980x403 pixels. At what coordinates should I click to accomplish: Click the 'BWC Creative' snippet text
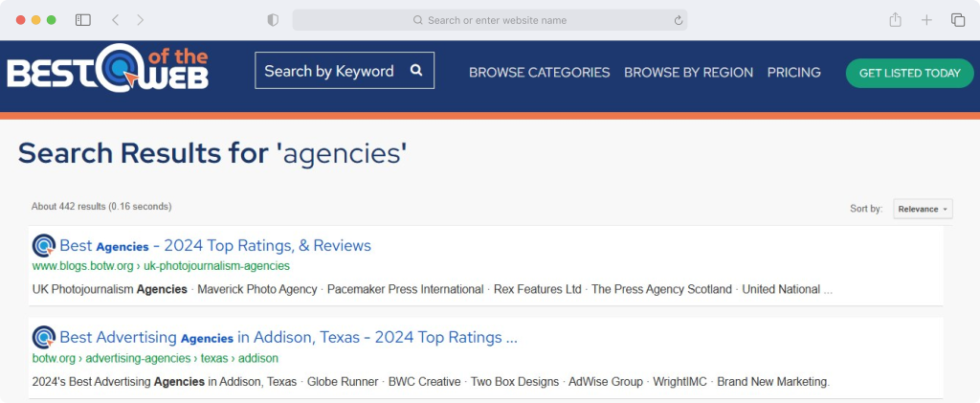[x=424, y=382]
